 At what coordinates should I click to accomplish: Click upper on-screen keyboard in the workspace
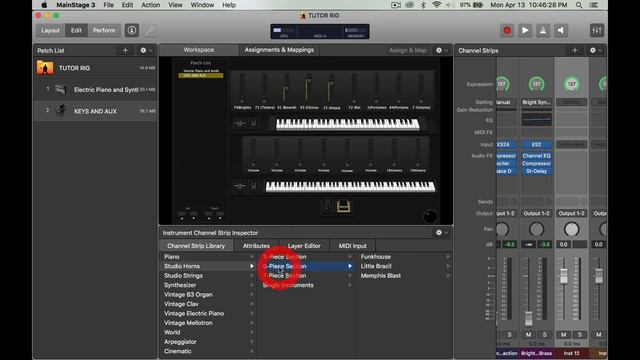[347, 124]
